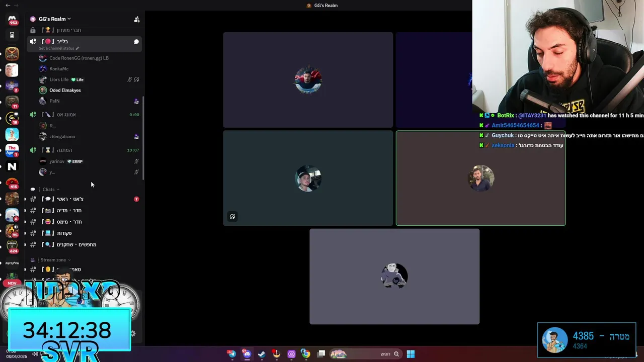644x362 pixels.
Task: Select the חדר מימס text channel
Action: [85, 222]
